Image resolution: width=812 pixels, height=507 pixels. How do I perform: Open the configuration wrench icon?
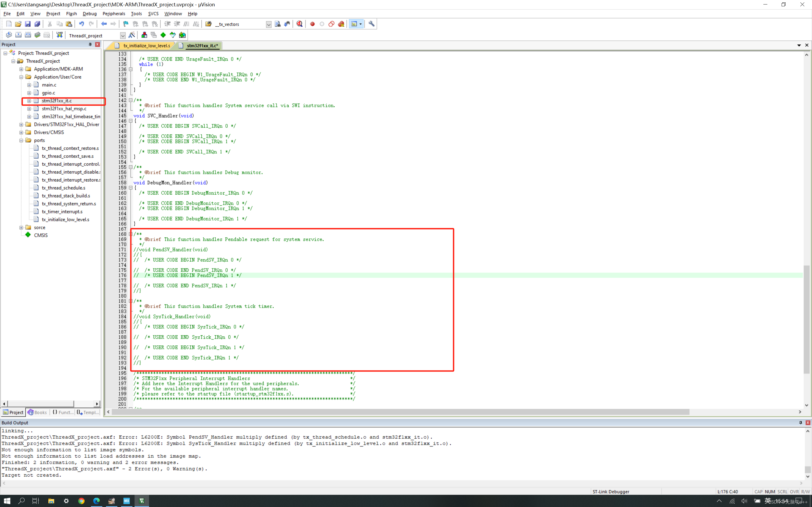click(371, 24)
